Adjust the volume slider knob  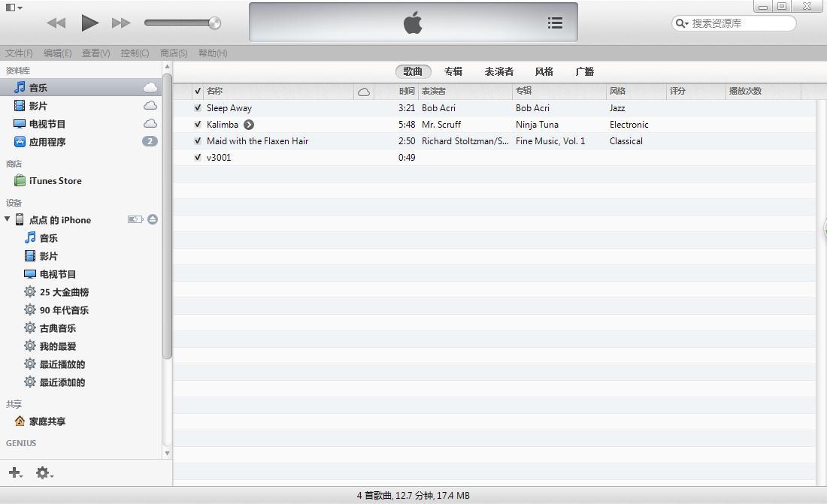[214, 23]
